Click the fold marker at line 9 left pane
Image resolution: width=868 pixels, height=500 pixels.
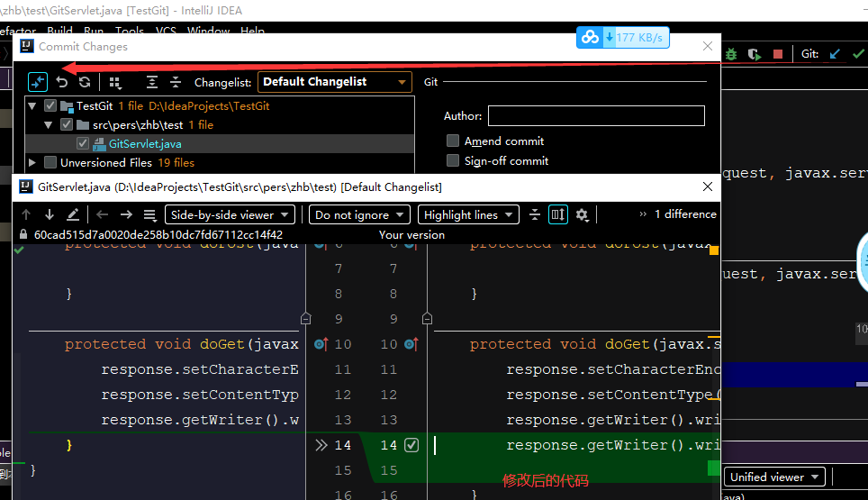[305, 319]
